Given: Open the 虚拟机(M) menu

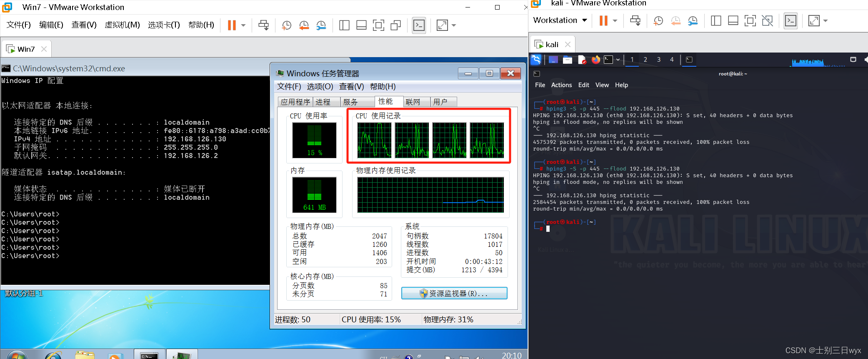Looking at the screenshot, I should point(122,25).
